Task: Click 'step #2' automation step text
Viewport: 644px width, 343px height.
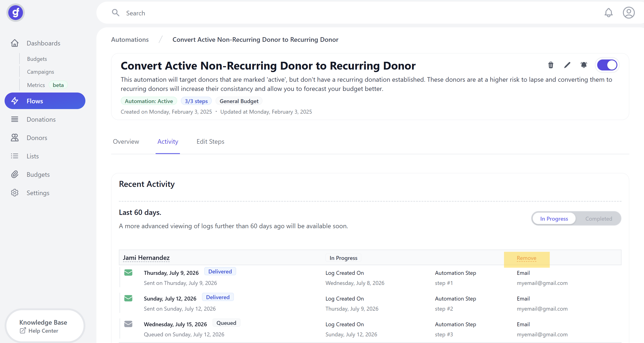Action: [x=444, y=309]
